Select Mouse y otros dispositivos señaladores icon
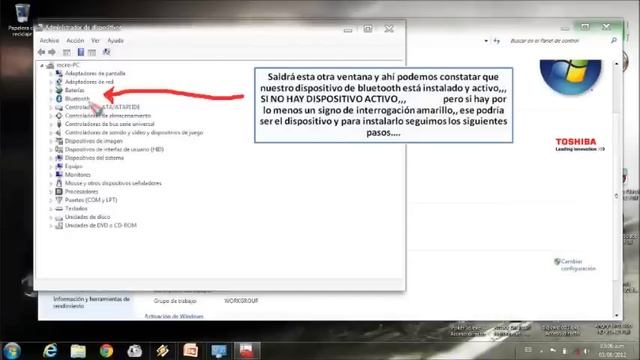Screen dimensions: 640x360 point(59,183)
